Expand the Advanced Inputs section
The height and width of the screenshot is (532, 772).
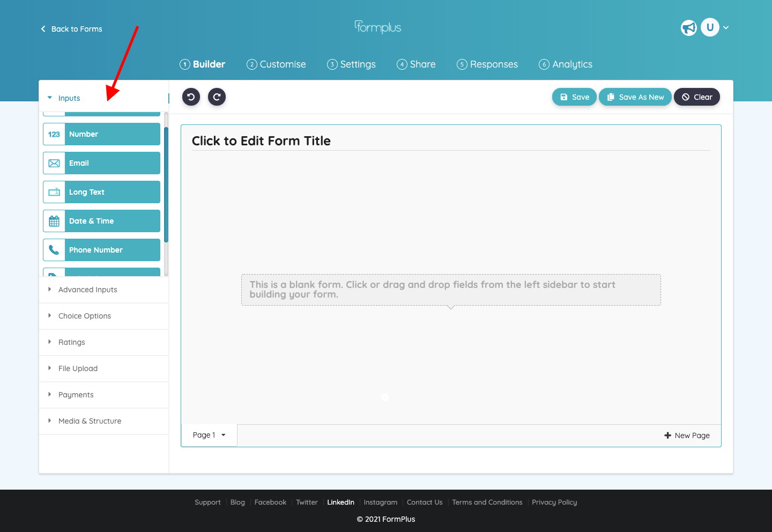click(104, 290)
